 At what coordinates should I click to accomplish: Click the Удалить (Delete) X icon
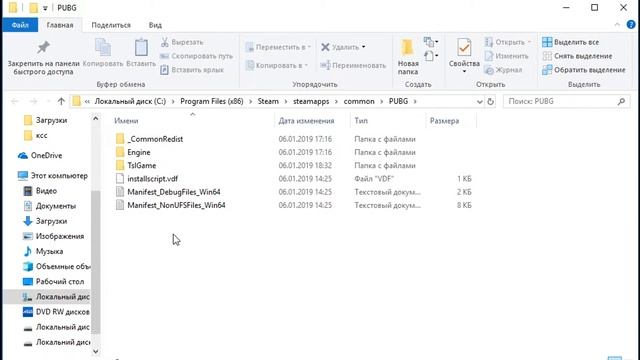[325, 47]
